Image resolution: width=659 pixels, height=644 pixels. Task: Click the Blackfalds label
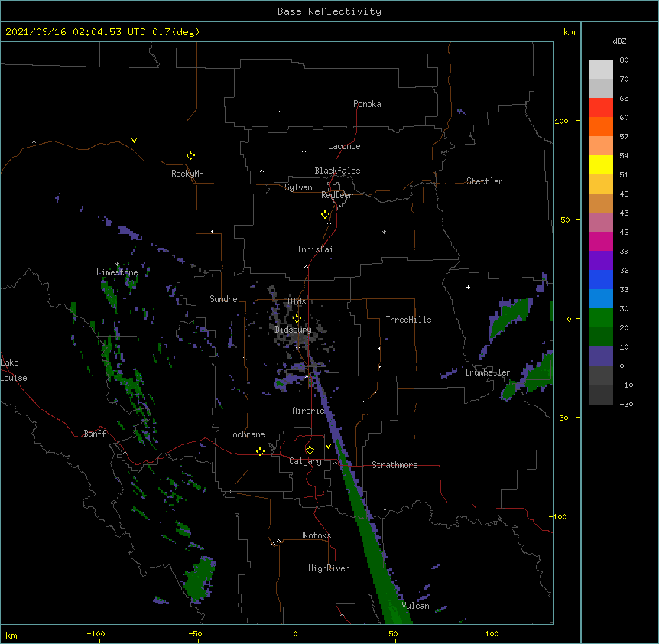click(x=337, y=171)
